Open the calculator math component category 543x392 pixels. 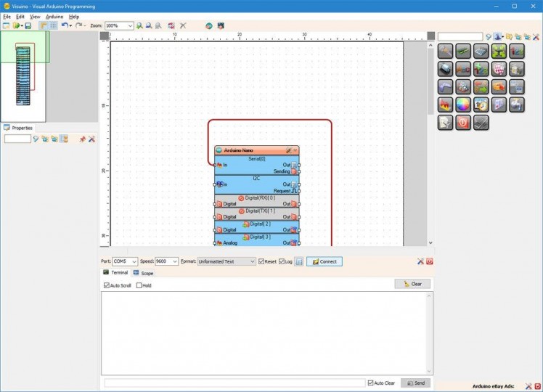pyautogui.click(x=481, y=51)
